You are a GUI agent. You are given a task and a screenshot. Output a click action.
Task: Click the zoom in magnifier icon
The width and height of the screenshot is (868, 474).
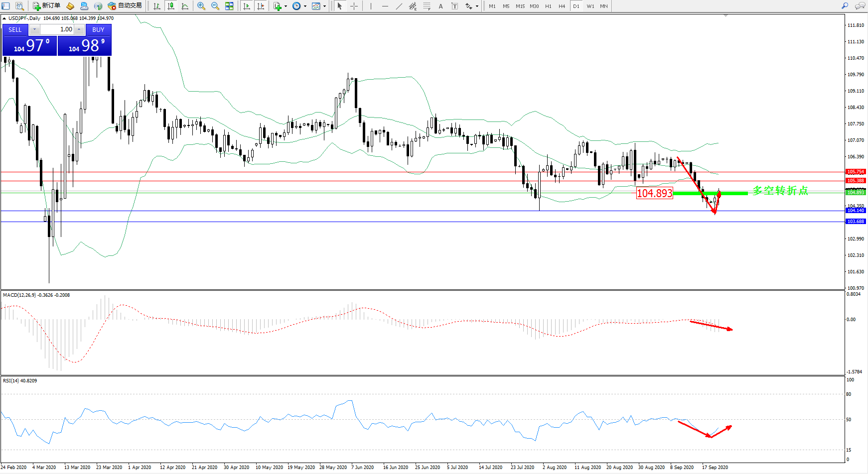click(x=201, y=6)
